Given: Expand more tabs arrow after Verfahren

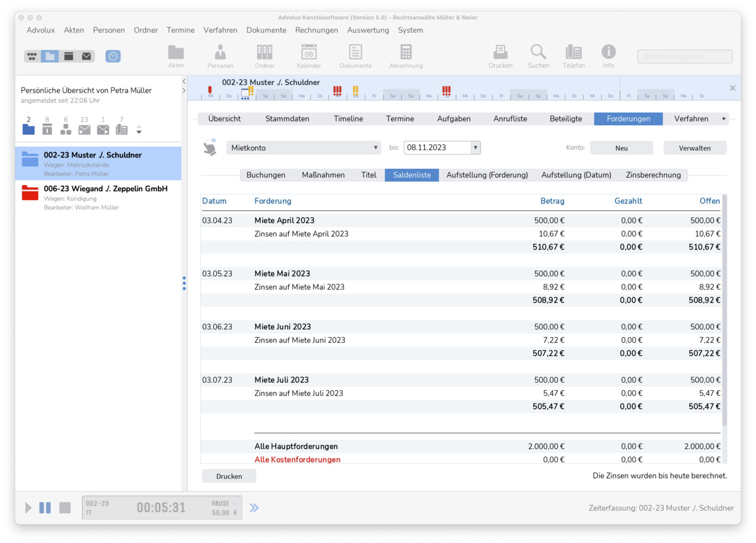Looking at the screenshot, I should tap(724, 119).
